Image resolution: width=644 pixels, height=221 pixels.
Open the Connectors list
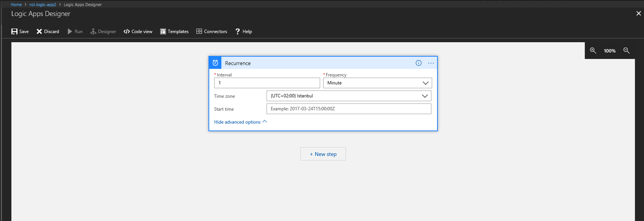click(212, 32)
